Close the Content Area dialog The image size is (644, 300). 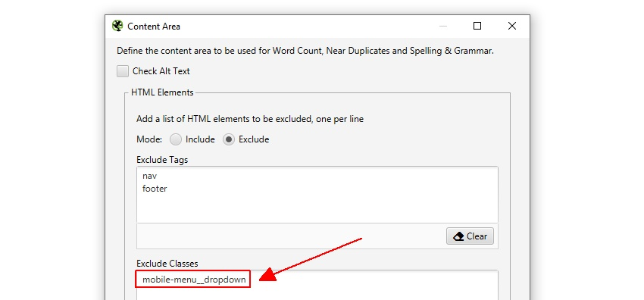point(511,26)
